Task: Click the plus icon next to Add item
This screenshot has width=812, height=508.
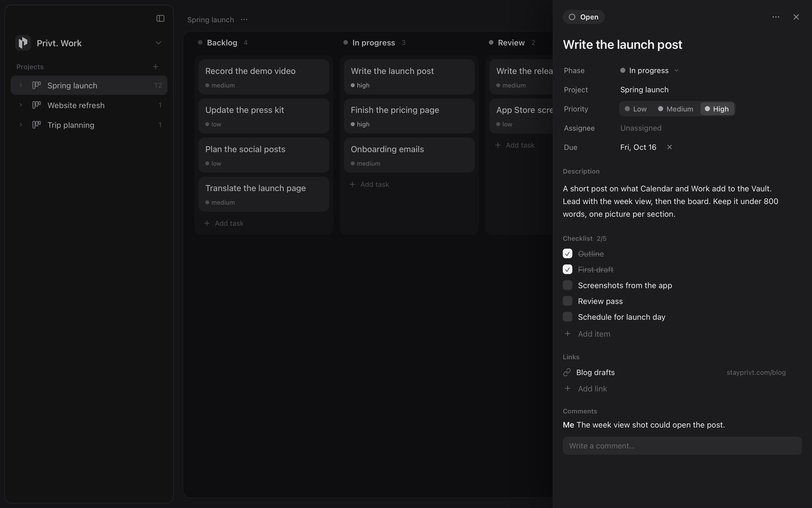Action: click(568, 334)
